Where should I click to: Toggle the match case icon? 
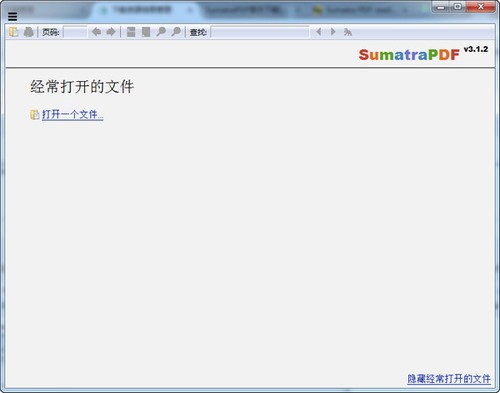[x=348, y=32]
